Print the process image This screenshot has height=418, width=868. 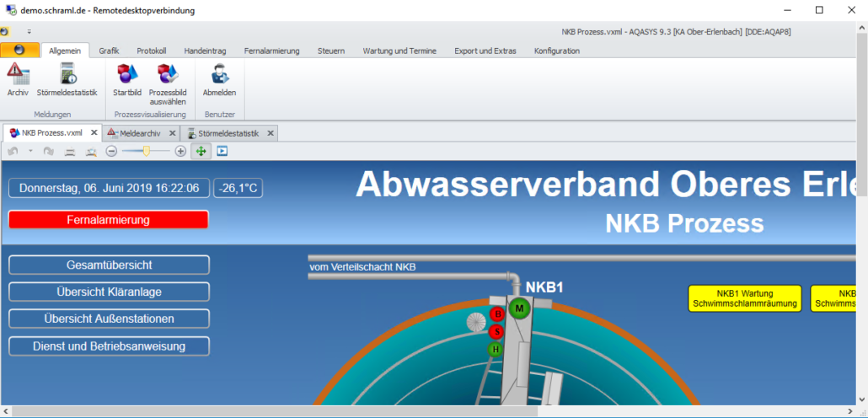pos(70,151)
